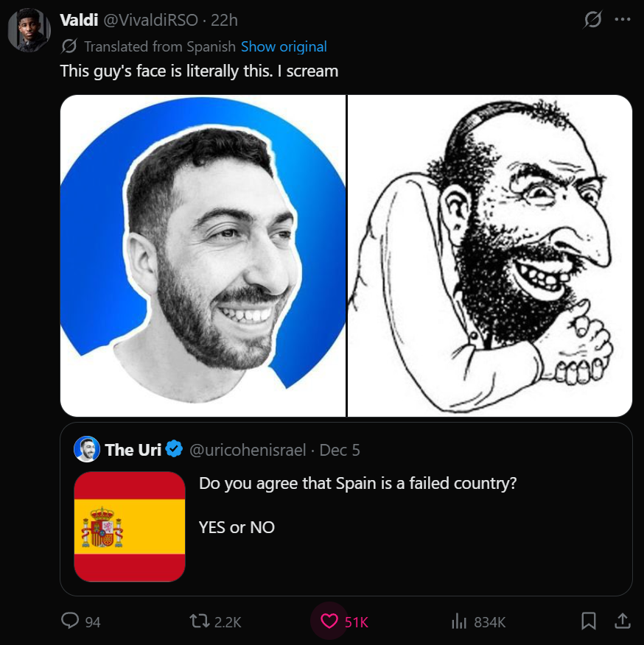View post analytics showing 834K views

(x=478, y=621)
